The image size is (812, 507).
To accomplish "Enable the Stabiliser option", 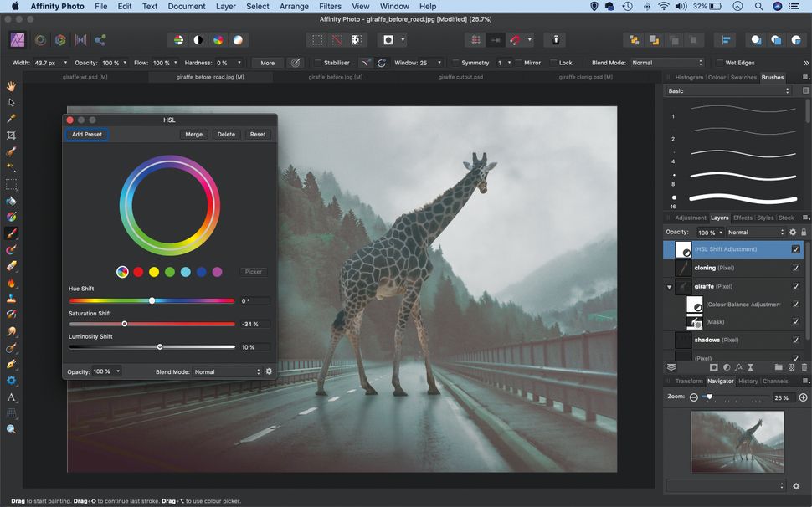I will [x=317, y=62].
